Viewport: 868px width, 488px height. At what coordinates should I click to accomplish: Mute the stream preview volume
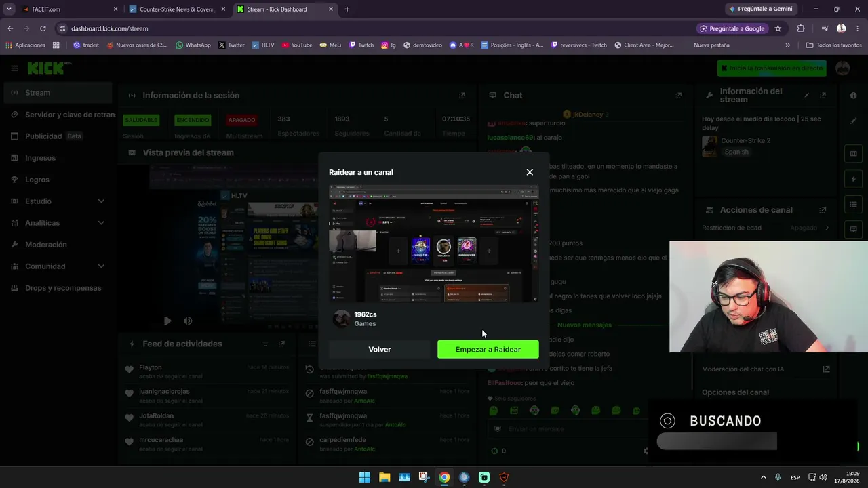click(x=188, y=321)
